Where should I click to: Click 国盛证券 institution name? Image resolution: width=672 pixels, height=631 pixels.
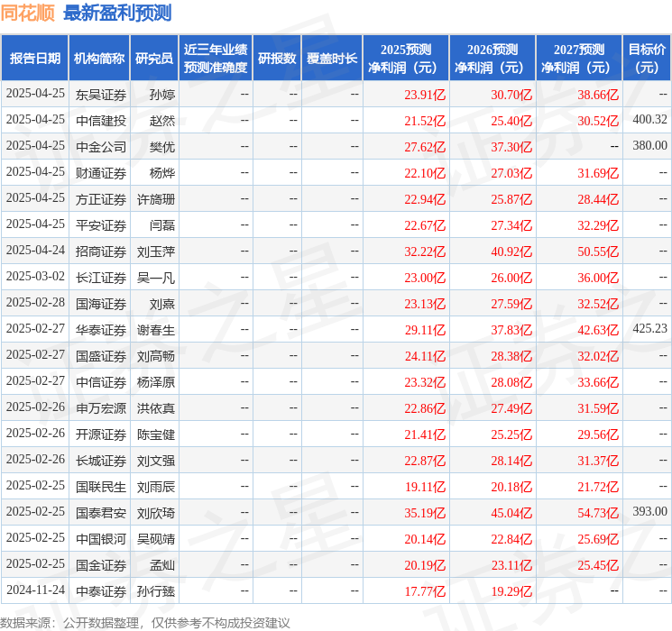pos(101,356)
